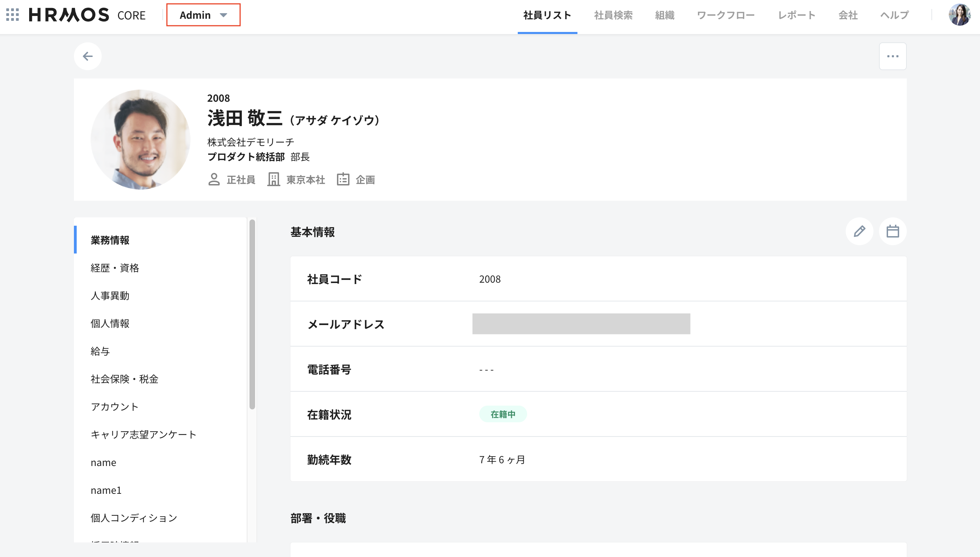The image size is (980, 557).
Task: Click the 在籍中 status badge
Action: coord(502,414)
